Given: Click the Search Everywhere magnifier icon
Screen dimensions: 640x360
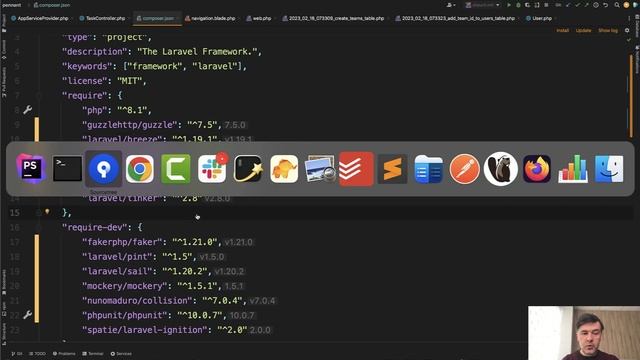Looking at the screenshot, I should 617,5.
